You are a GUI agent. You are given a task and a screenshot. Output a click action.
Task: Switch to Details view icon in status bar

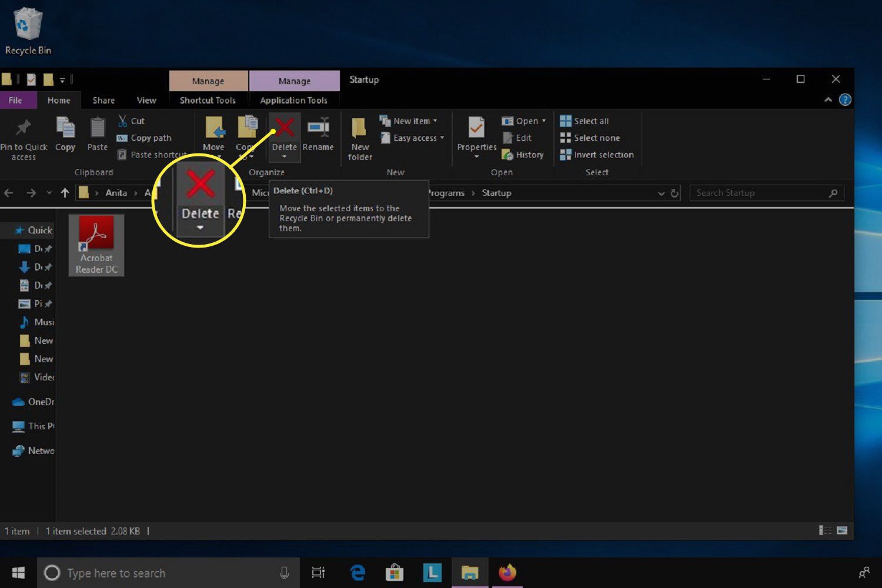tap(825, 530)
